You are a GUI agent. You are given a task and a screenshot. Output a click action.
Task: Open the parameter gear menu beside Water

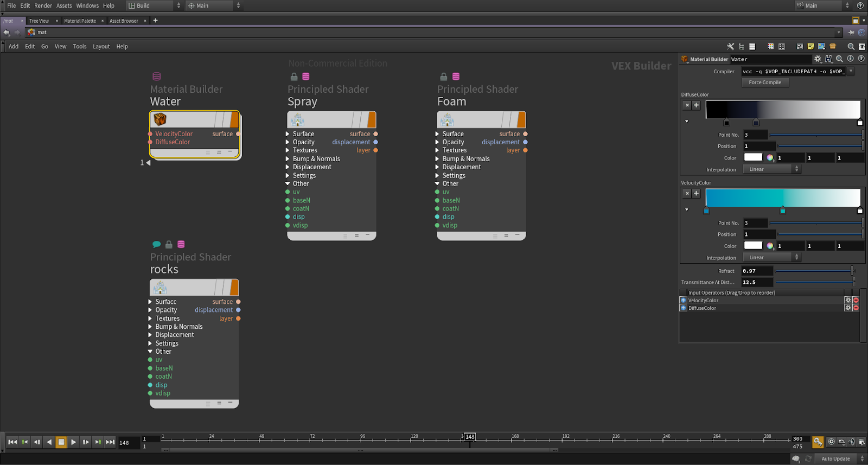click(x=818, y=59)
